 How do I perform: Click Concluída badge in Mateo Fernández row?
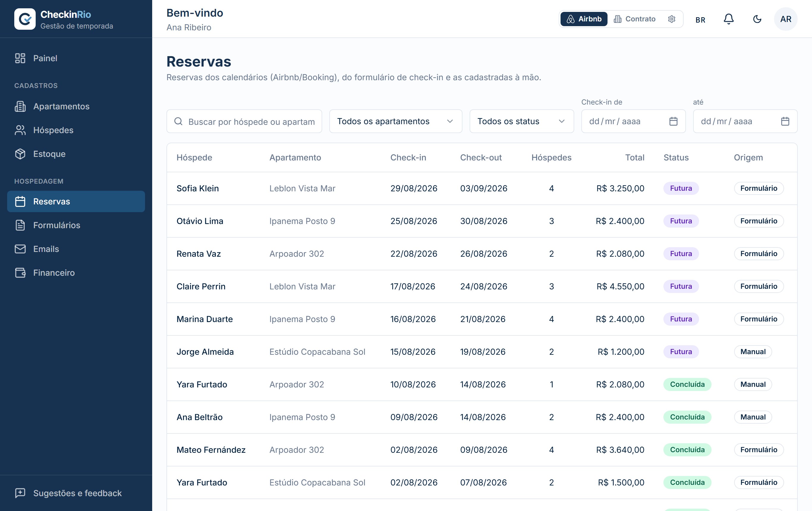tap(687, 450)
